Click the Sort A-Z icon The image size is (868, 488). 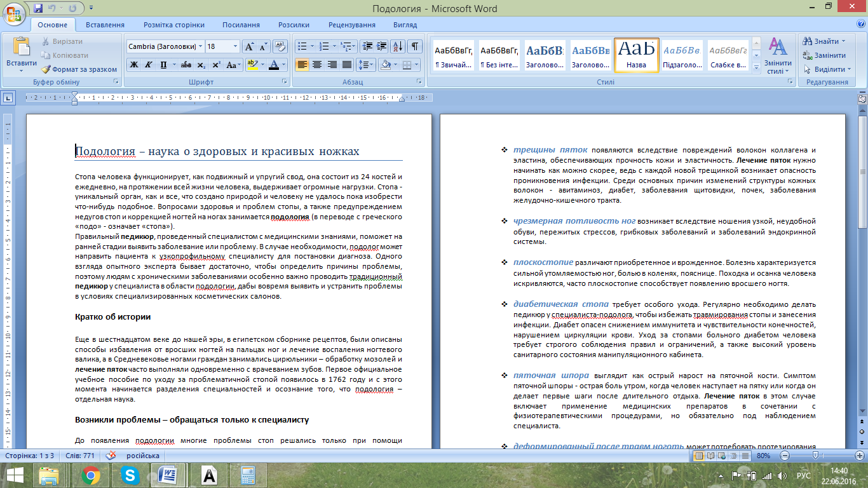tap(398, 46)
